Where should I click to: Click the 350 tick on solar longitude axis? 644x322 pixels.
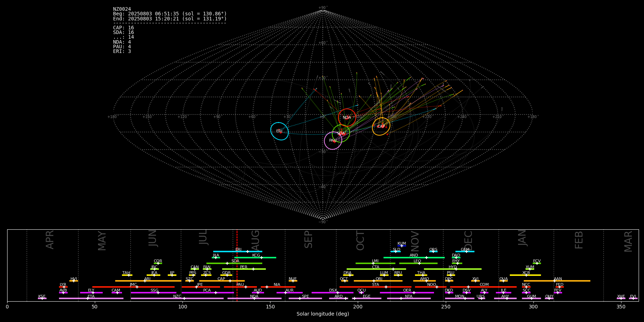tap(621, 307)
